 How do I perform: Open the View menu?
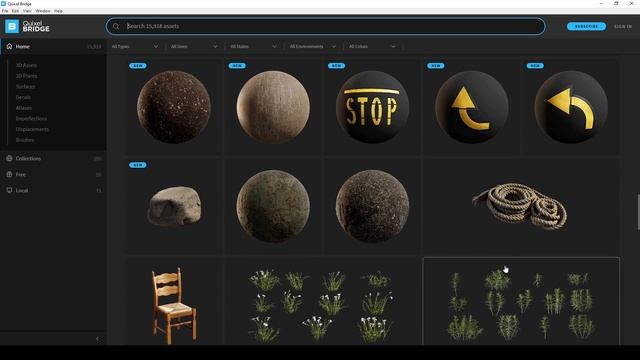point(27,11)
